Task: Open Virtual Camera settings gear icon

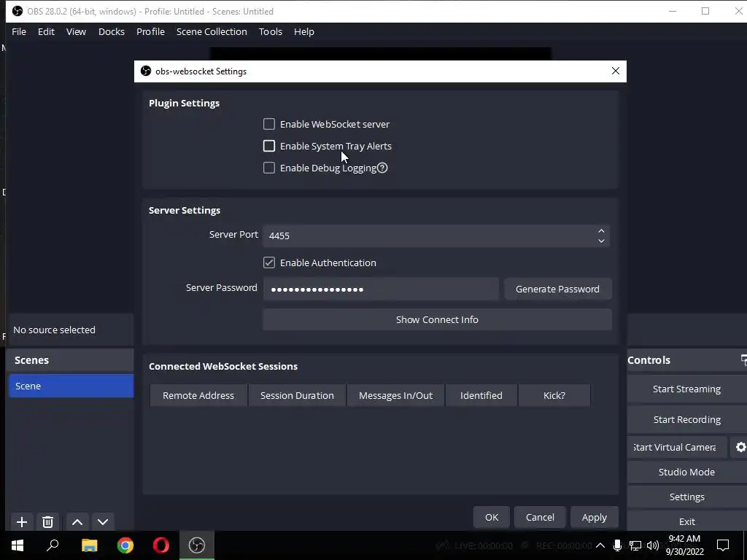Action: [x=740, y=447]
